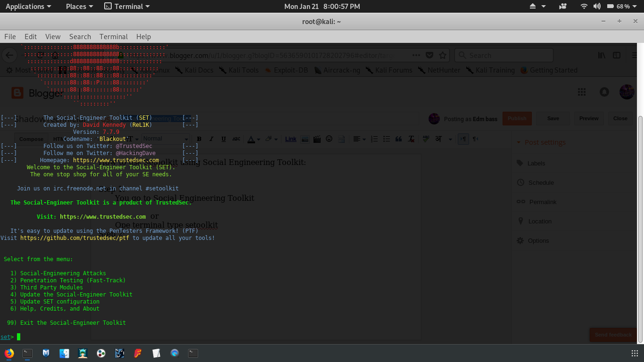The width and height of the screenshot is (644, 362).
Task: Open the Edit menu in the terminal
Action: pos(31,36)
